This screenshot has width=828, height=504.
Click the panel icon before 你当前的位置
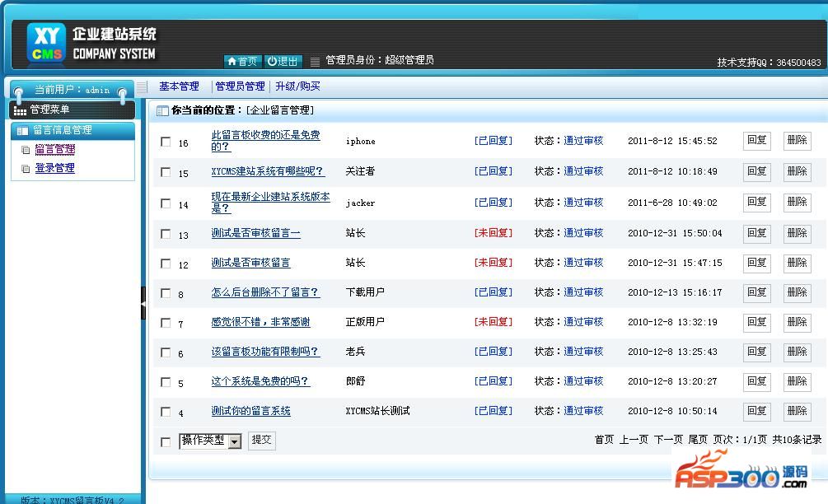[x=162, y=111]
